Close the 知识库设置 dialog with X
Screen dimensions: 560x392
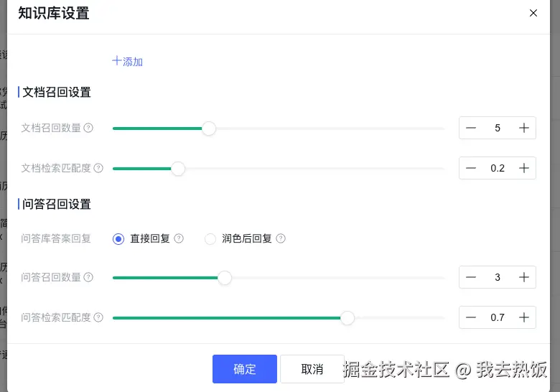pos(533,13)
